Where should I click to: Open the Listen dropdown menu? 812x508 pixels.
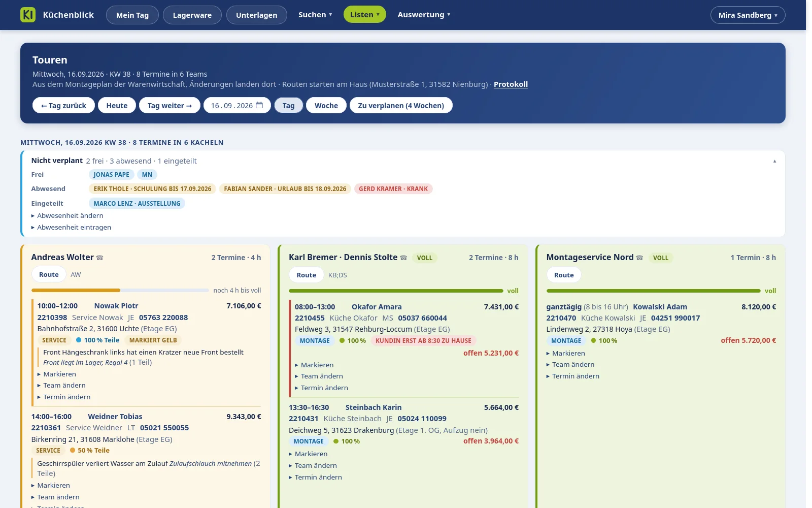pos(364,15)
